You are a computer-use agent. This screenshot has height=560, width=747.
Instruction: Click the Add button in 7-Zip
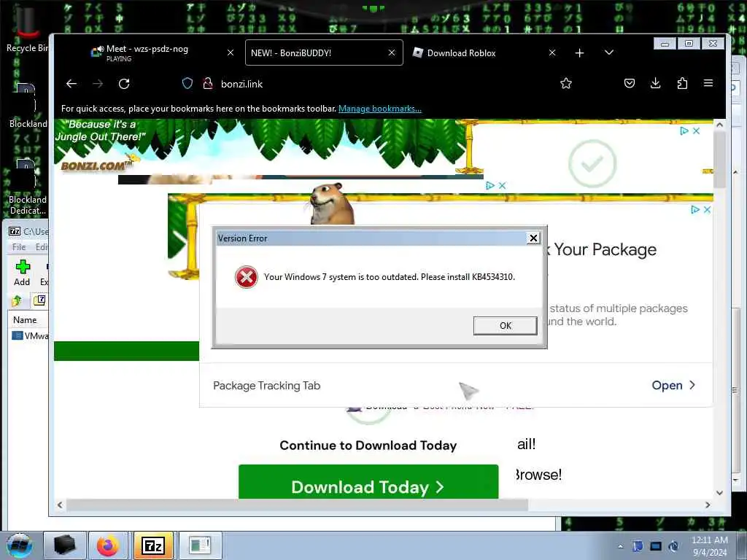(x=22, y=273)
